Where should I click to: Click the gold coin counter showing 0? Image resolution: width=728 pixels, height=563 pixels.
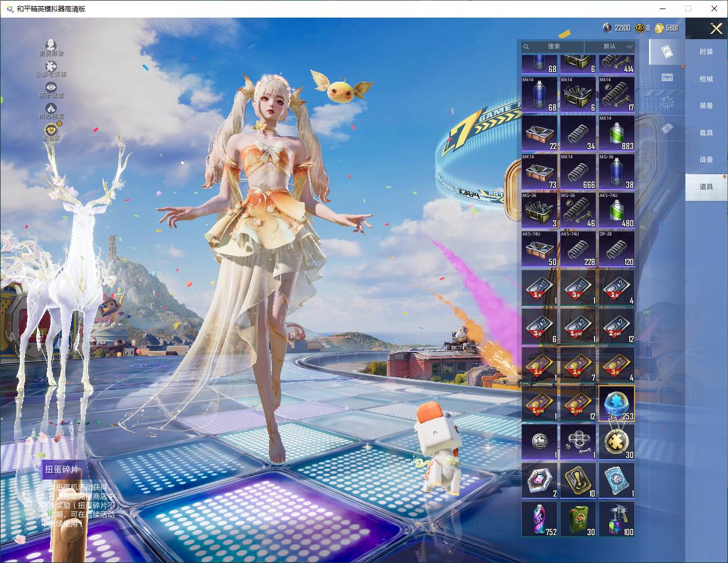tap(642, 28)
